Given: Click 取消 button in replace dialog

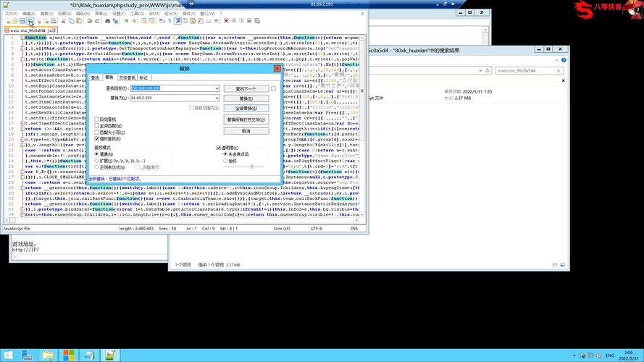Looking at the screenshot, I should tap(246, 131).
